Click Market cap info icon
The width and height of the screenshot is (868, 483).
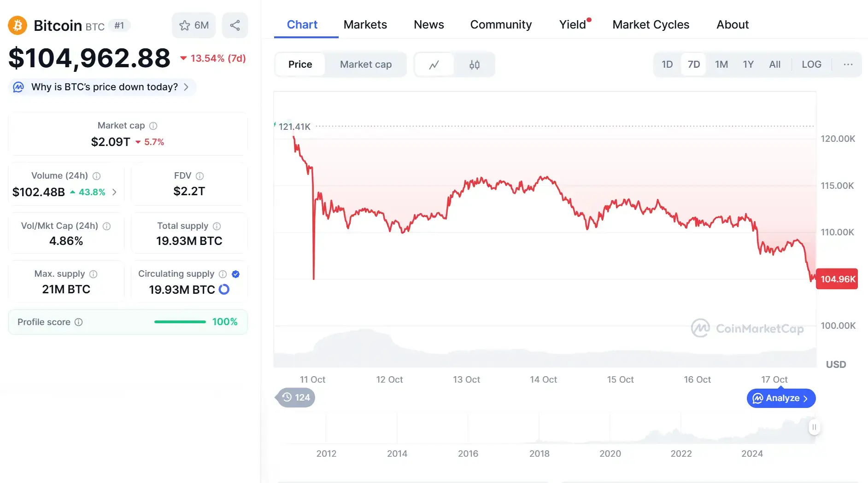pyautogui.click(x=153, y=126)
